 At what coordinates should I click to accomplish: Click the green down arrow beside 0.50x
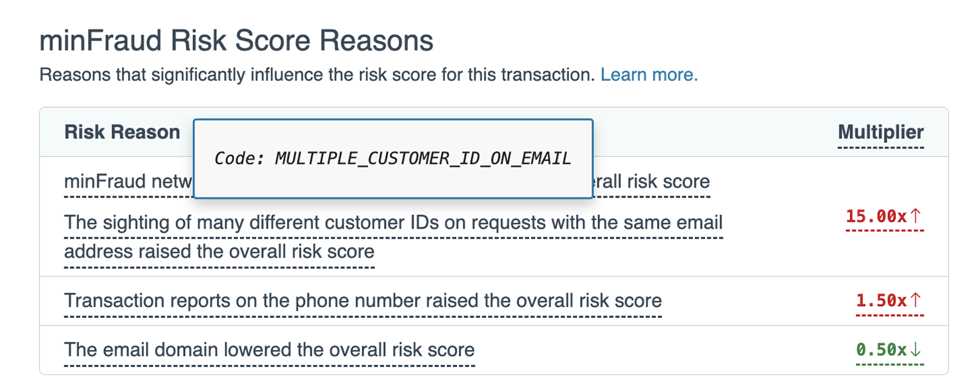click(916, 349)
